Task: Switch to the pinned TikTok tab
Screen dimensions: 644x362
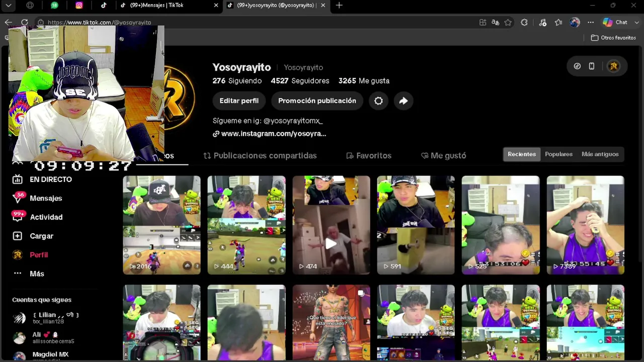Action: pyautogui.click(x=104, y=6)
